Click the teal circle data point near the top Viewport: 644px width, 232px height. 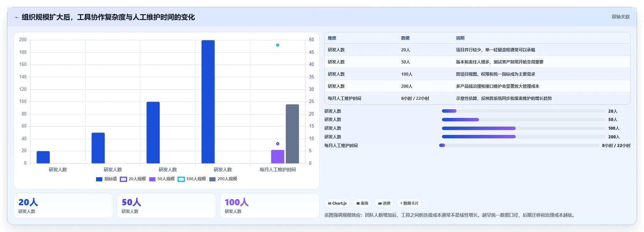[x=278, y=45]
